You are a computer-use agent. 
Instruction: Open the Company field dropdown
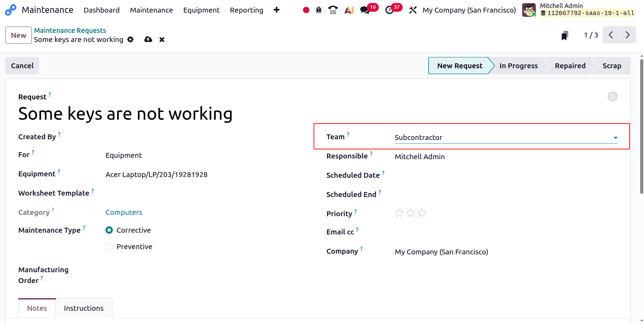(506, 252)
